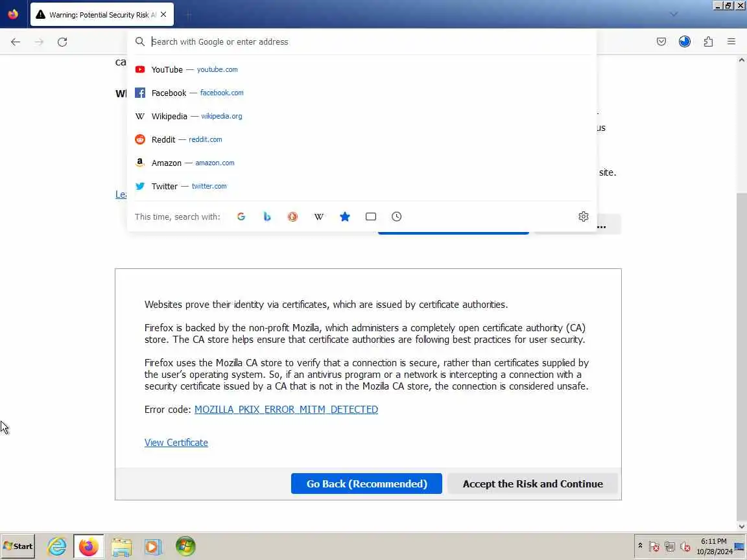Open the volume tray icon
This screenshot has height=560, width=747.
click(685, 546)
